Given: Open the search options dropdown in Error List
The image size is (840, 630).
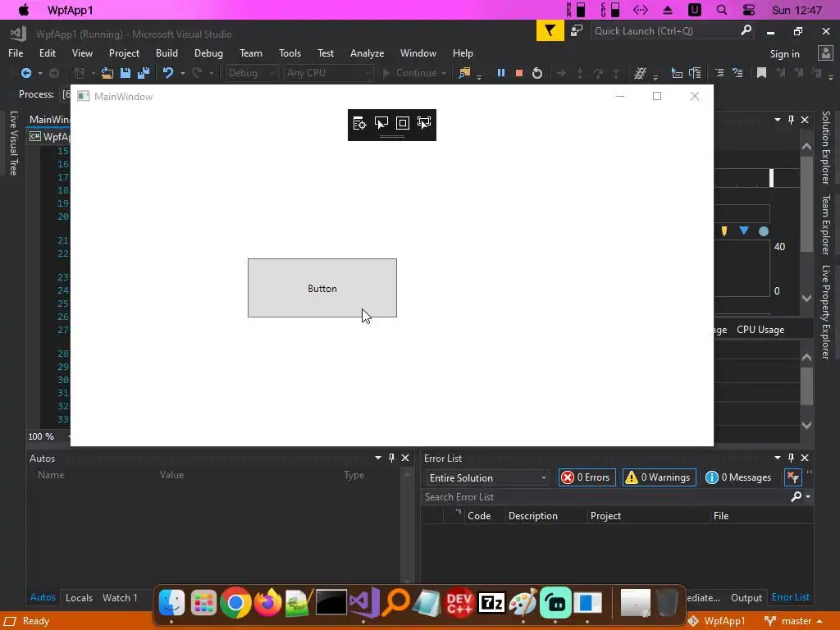Looking at the screenshot, I should point(808,496).
